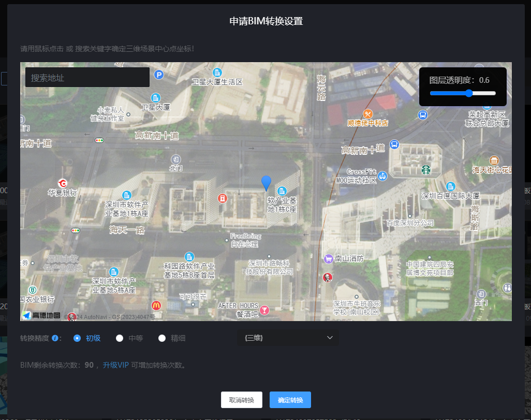Click the blue location pin marker

click(266, 183)
